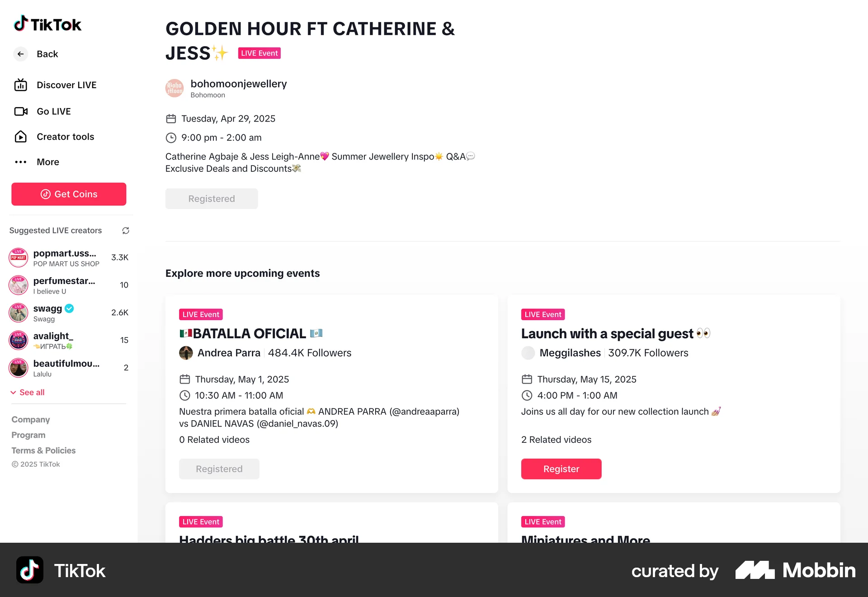Click the popmart.uss live avatar

click(19, 258)
